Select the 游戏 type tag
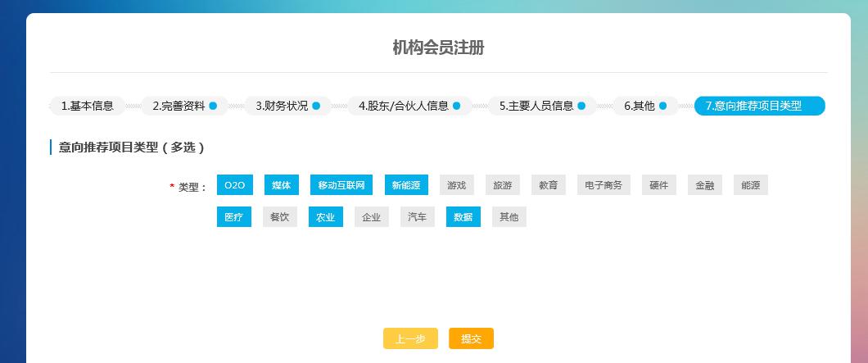The image size is (868, 363). (456, 185)
